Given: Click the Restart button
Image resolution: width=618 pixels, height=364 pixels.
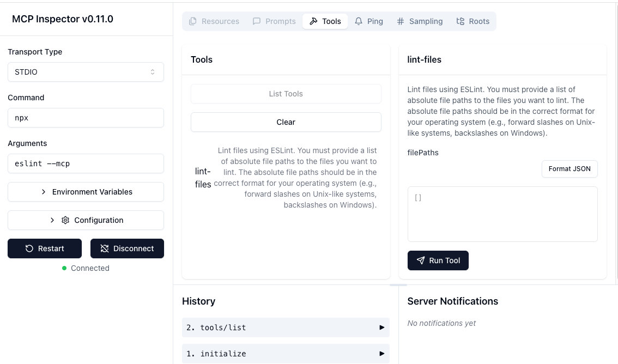Looking at the screenshot, I should 45,248.
